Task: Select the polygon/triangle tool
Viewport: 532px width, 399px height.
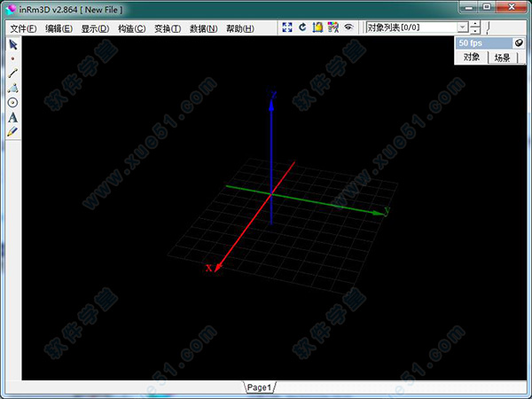Action: [12, 88]
